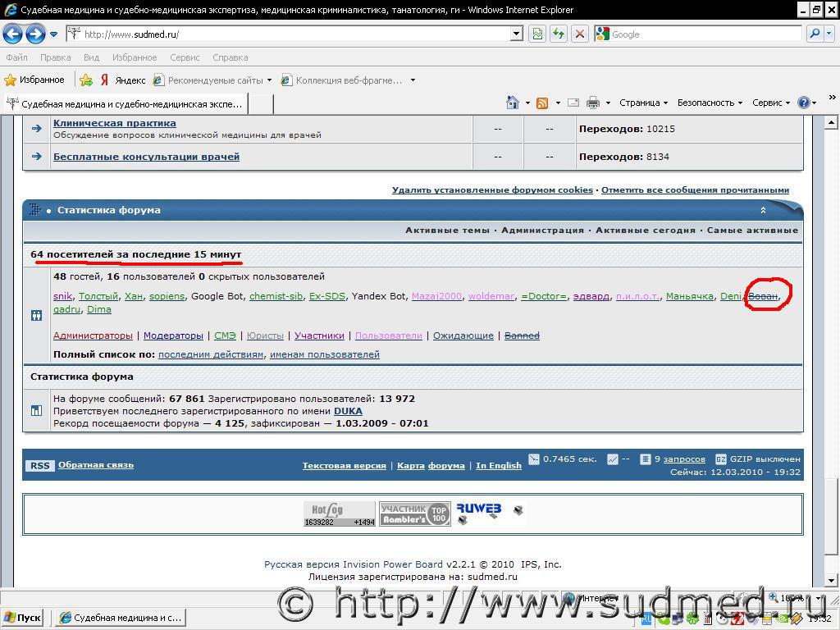Click the Print icon in the command bar
The image size is (840, 630).
point(592,103)
